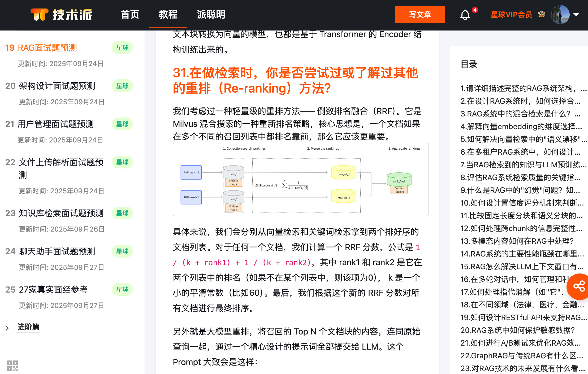
Task: Click the 星球VIP会员 link
Action: tap(511, 15)
